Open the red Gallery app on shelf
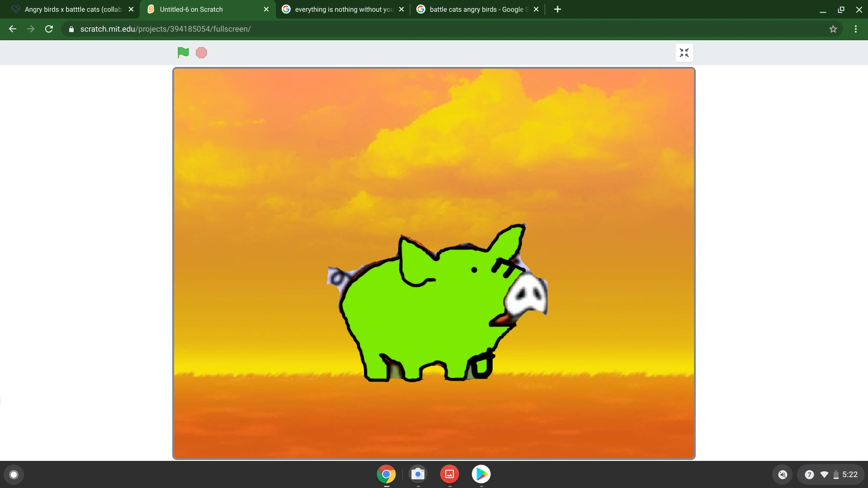Screen dimensions: 868x488 pyautogui.click(x=449, y=474)
